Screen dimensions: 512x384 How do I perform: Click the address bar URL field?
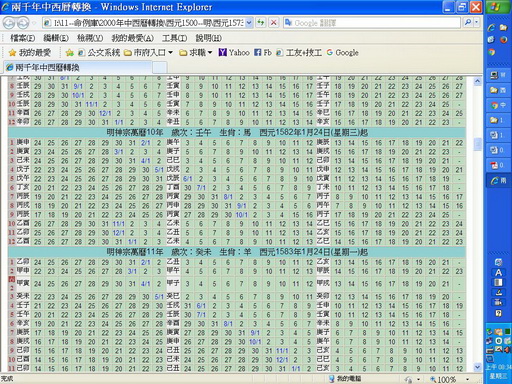click(x=145, y=23)
